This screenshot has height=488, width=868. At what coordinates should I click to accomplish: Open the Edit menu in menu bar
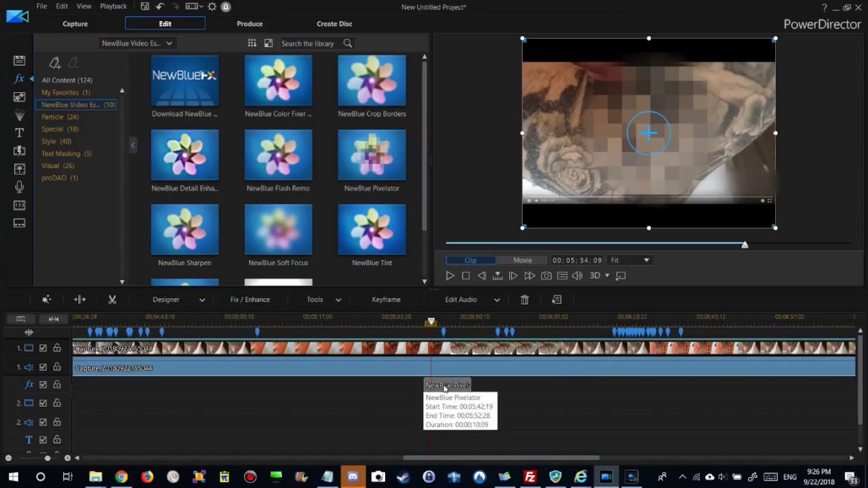(62, 6)
